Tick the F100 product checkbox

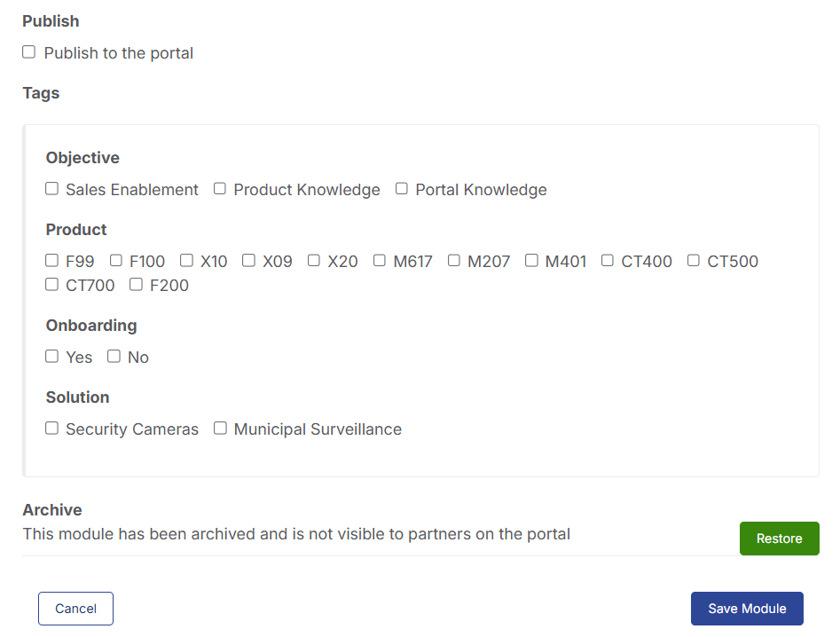tap(116, 260)
